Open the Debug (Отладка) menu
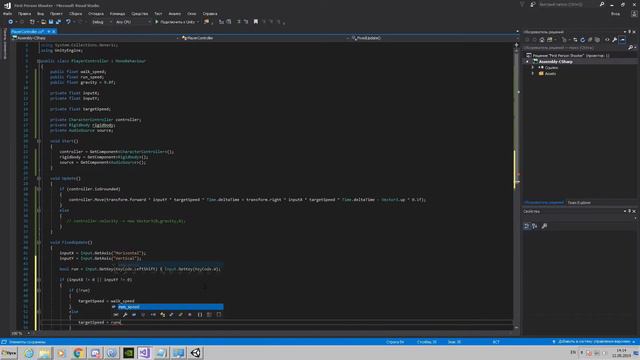This screenshot has width=640, height=360. click(96, 14)
